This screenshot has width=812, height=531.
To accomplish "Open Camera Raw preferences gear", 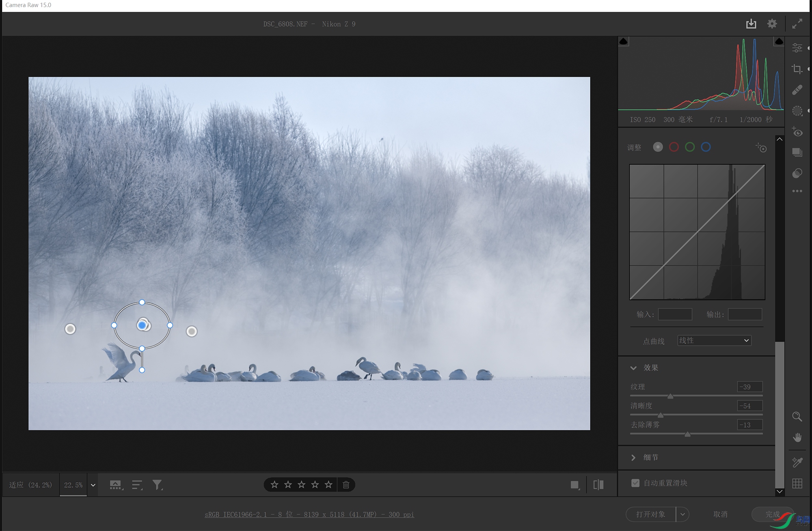I will (x=772, y=24).
